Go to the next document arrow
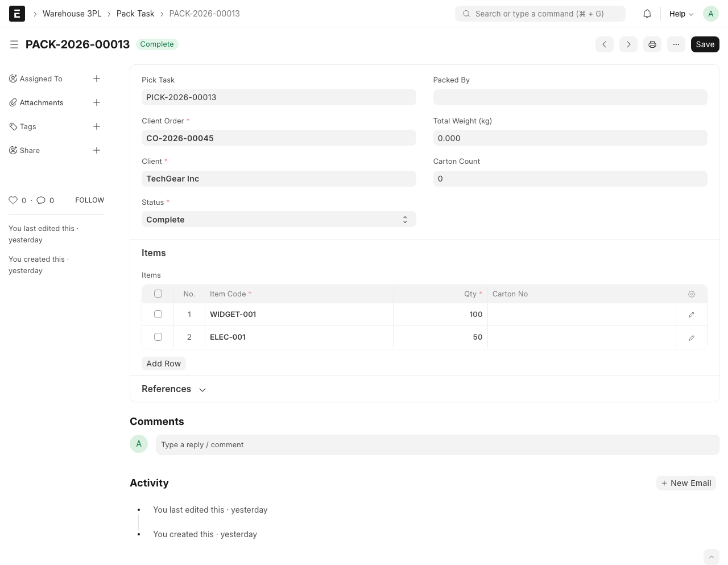This screenshot has height=565, width=728. pyautogui.click(x=628, y=44)
